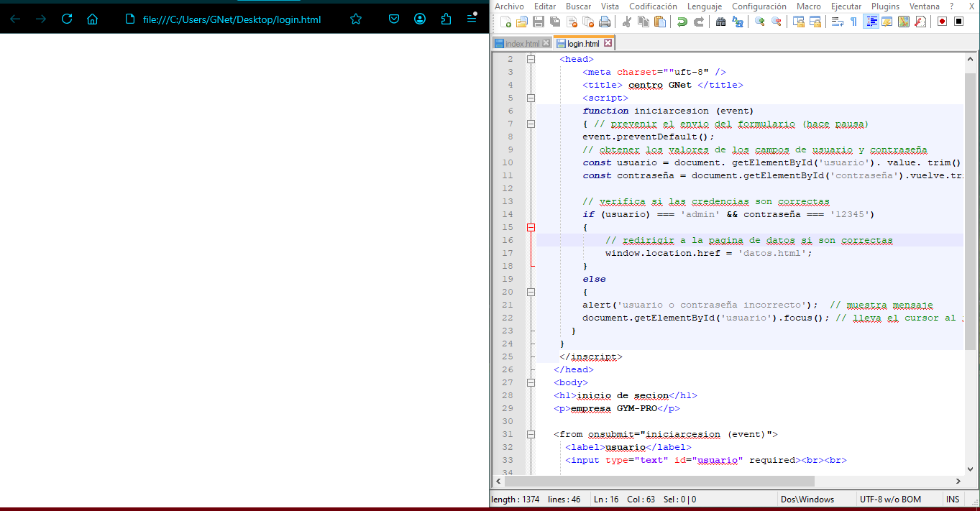980x511 pixels.
Task: Collapse the head tag fold at line 2
Action: [531, 60]
